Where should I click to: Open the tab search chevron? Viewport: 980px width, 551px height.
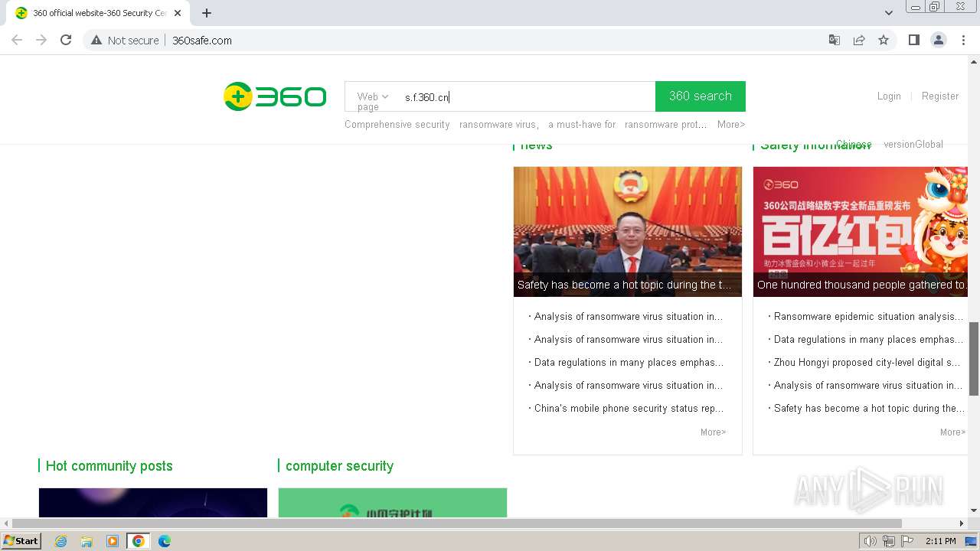(x=889, y=13)
